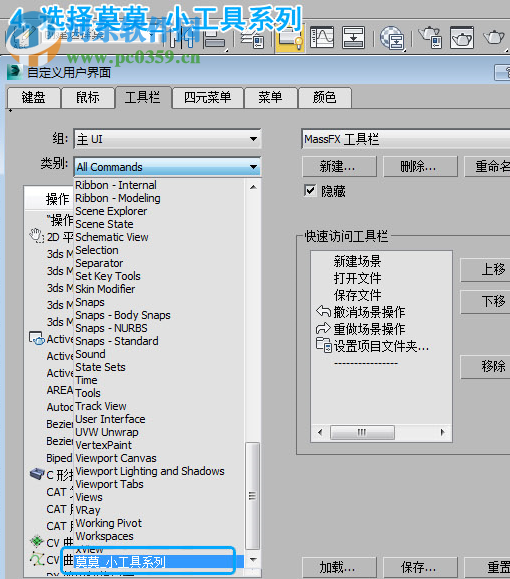
Task: Click the quick access list scroll-right arrow
Action: click(x=442, y=432)
